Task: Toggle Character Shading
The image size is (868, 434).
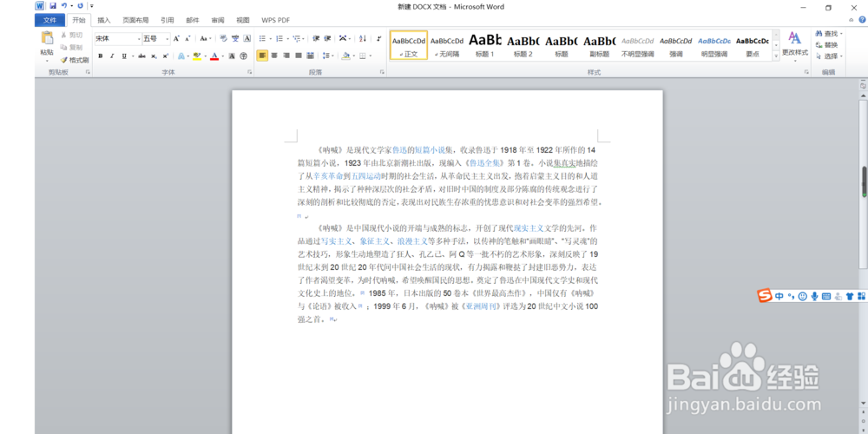Action: point(232,56)
